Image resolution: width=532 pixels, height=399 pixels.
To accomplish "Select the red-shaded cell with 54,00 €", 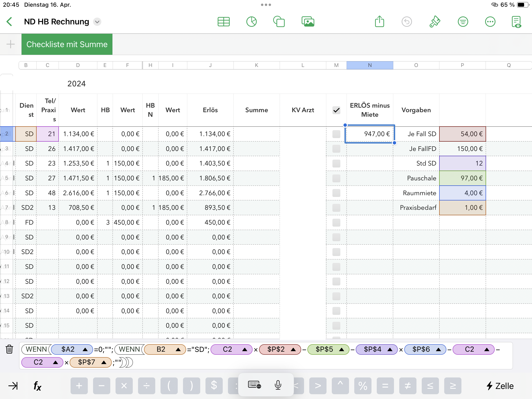I will tap(462, 134).
